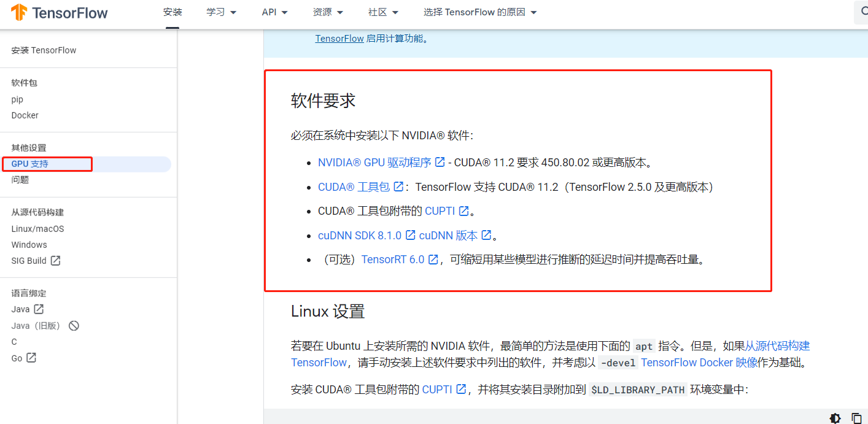Open CUDA® 工具包 link
This screenshot has height=424, width=868.
point(354,187)
